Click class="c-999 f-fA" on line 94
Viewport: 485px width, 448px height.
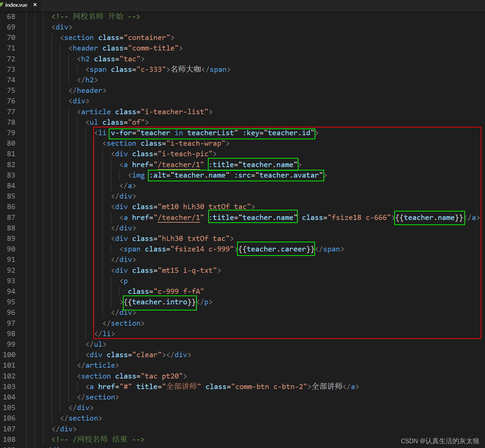(166, 291)
